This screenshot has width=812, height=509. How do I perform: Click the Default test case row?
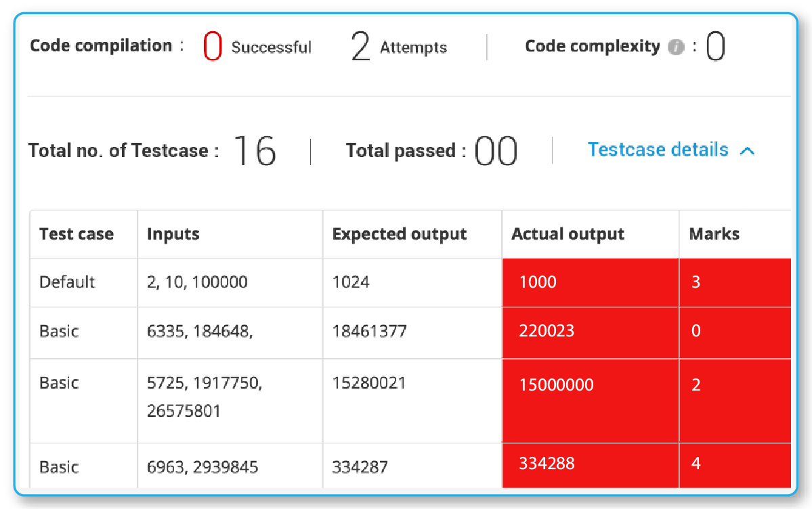pyautogui.click(x=66, y=282)
